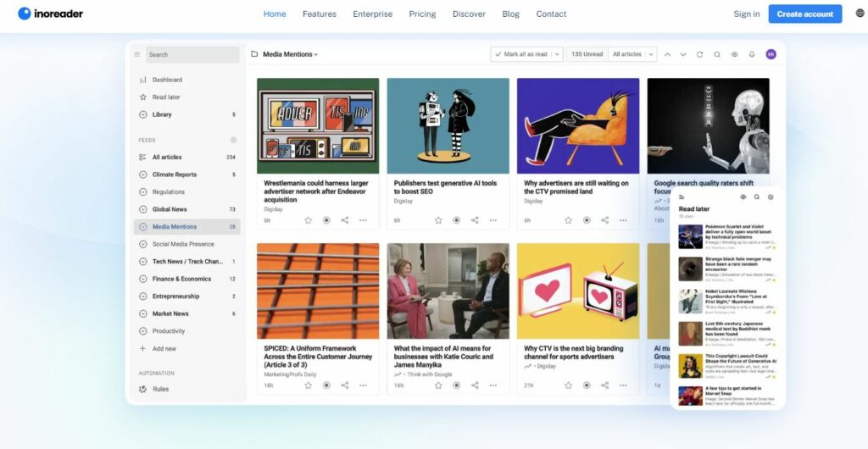
Task: Toggle read status on CTV promised land article
Action: pyautogui.click(x=587, y=220)
